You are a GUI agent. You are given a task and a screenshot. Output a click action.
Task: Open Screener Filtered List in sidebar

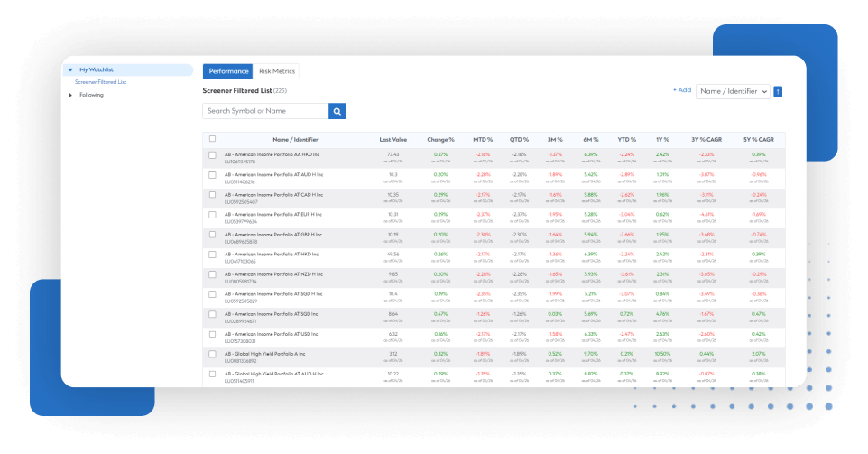tap(101, 82)
